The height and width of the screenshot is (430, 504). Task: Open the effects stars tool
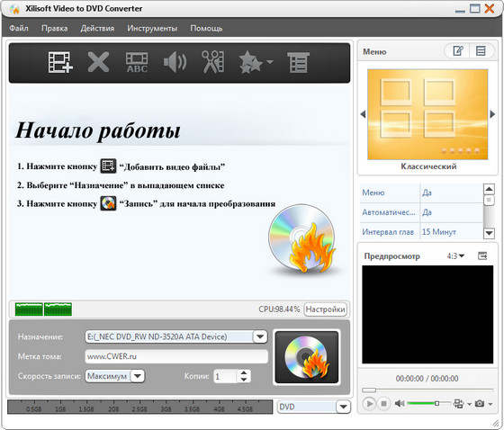[x=256, y=62]
